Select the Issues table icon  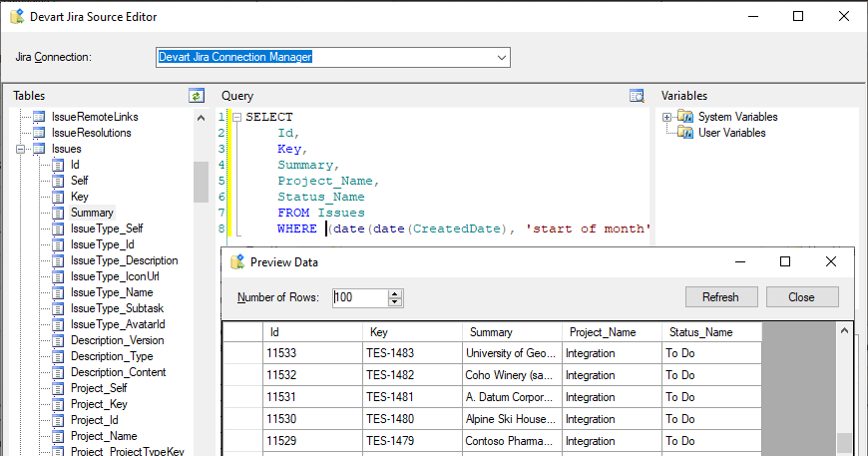pyautogui.click(x=39, y=149)
